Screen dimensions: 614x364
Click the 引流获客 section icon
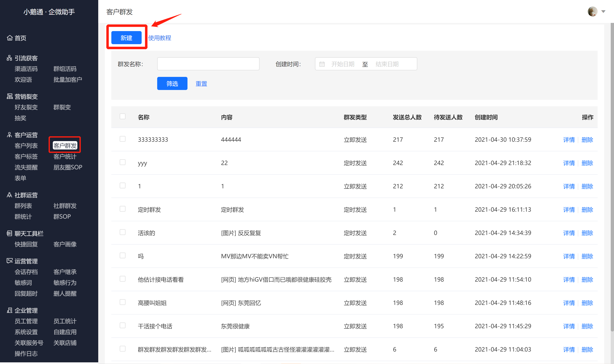click(10, 58)
